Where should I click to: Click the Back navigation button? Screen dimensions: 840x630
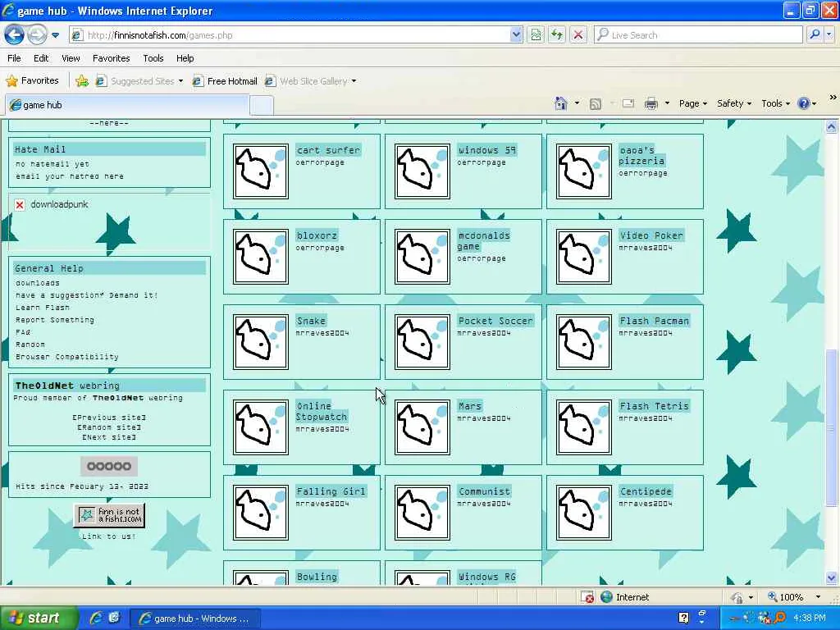[x=15, y=35]
